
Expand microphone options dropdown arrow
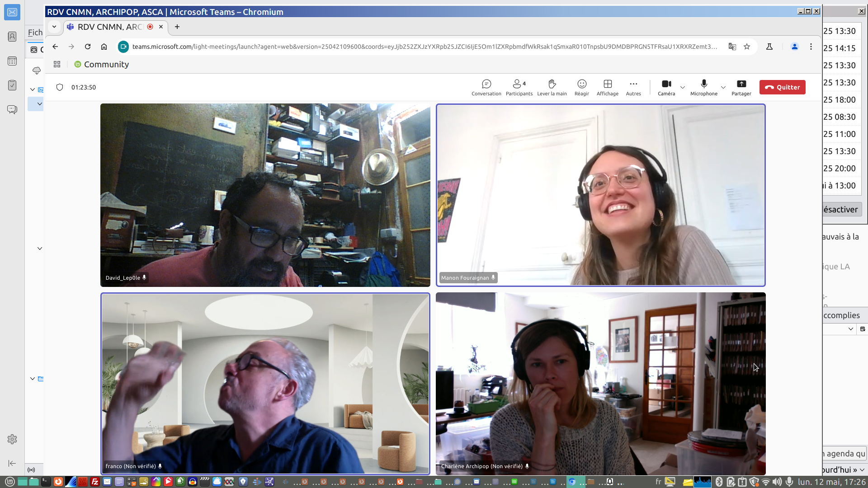tap(723, 87)
